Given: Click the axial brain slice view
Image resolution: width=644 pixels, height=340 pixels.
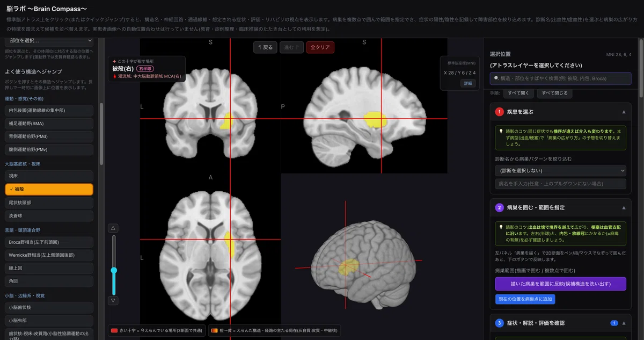Looking at the screenshot, I should click(x=210, y=248).
